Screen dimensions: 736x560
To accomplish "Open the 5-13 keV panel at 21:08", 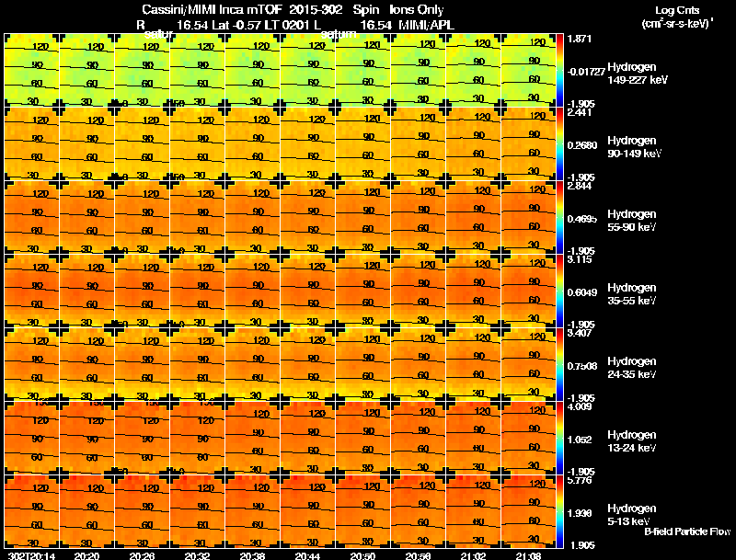I will (528, 512).
